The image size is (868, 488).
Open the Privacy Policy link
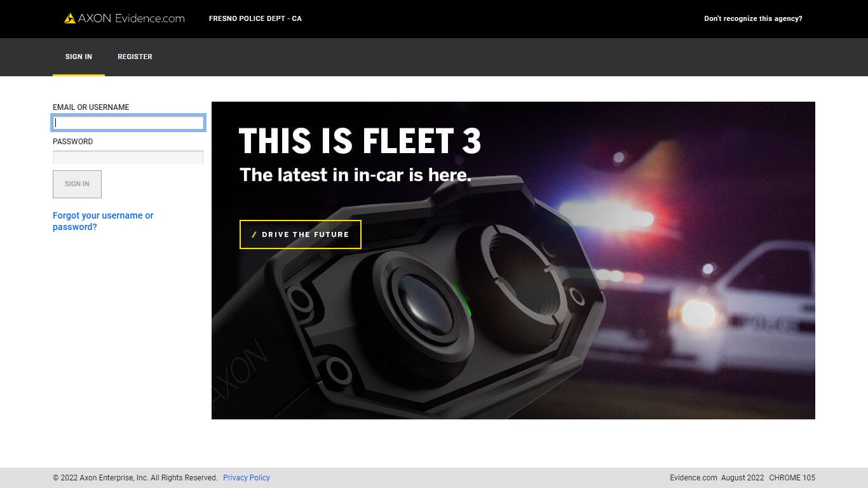[x=247, y=478]
